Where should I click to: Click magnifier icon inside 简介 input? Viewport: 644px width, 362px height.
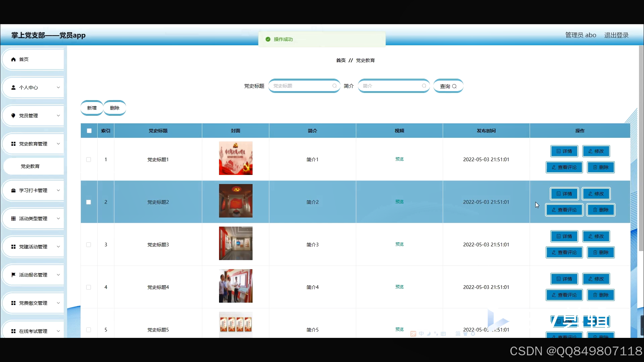424,86
